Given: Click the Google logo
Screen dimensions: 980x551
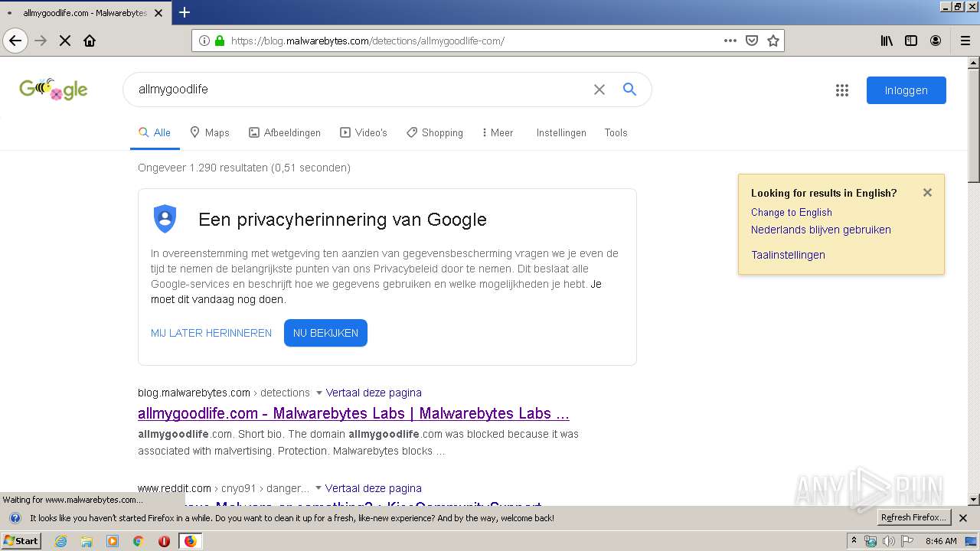Looking at the screenshot, I should tap(54, 90).
